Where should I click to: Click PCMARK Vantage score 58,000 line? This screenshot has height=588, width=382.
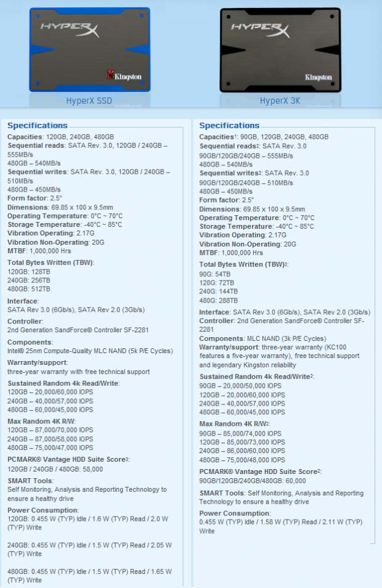click(x=55, y=469)
